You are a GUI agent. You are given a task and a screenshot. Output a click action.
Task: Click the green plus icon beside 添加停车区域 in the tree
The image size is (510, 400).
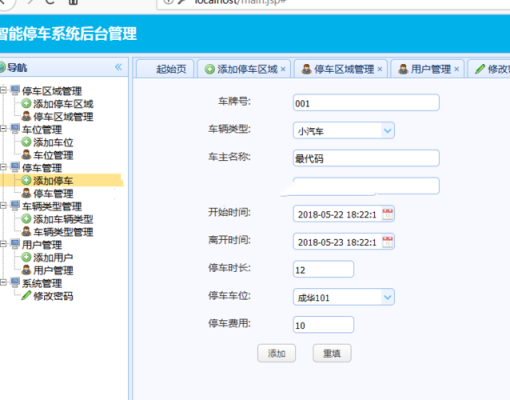click(x=26, y=104)
